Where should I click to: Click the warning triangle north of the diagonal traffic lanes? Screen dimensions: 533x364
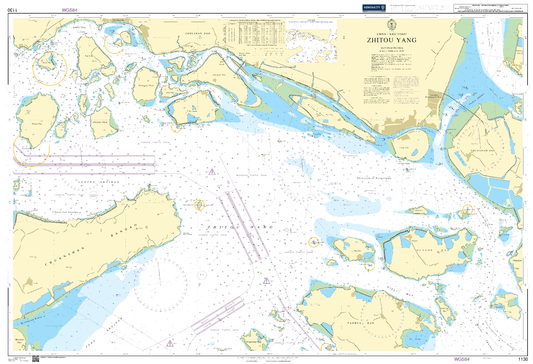click(x=212, y=172)
